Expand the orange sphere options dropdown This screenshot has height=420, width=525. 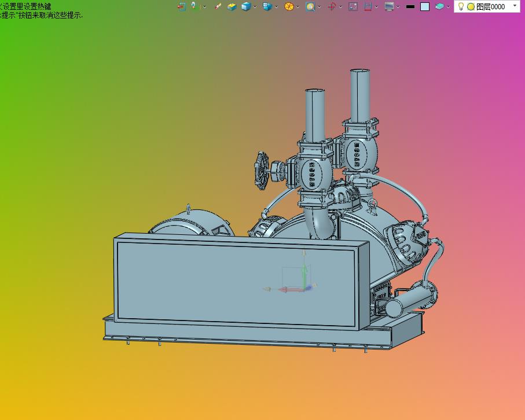pyautogui.click(x=298, y=7)
